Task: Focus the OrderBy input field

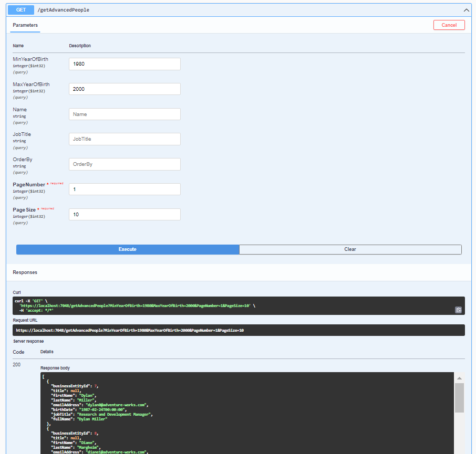Action: click(125, 164)
